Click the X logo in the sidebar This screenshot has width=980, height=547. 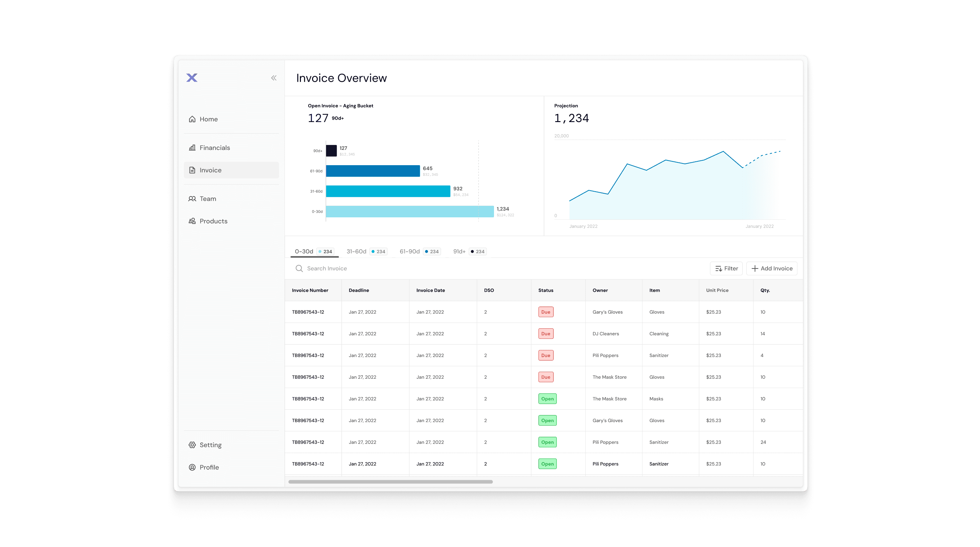coord(192,78)
